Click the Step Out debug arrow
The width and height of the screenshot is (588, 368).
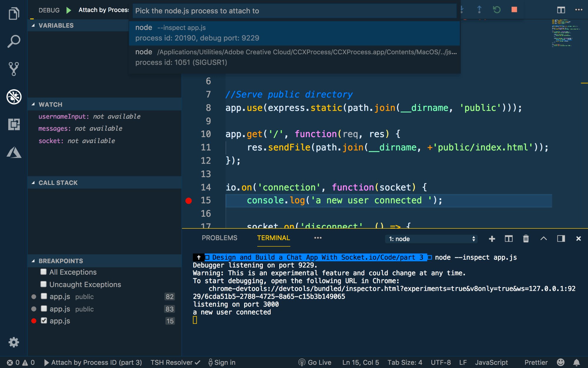(479, 10)
